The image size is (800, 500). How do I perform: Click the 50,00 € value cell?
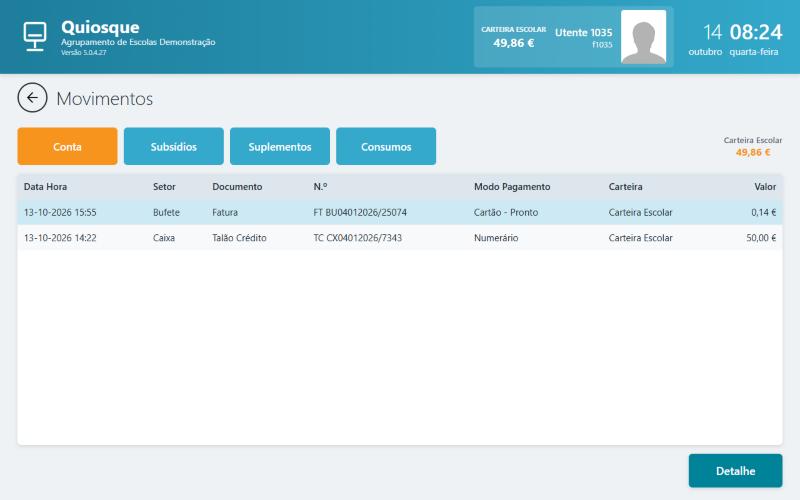pos(761,238)
